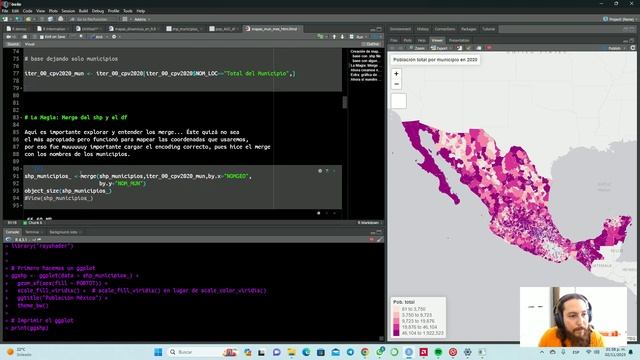This screenshot has height=360, width=640.
Task: Click the Print icon in main toolbar
Action: [60, 19]
